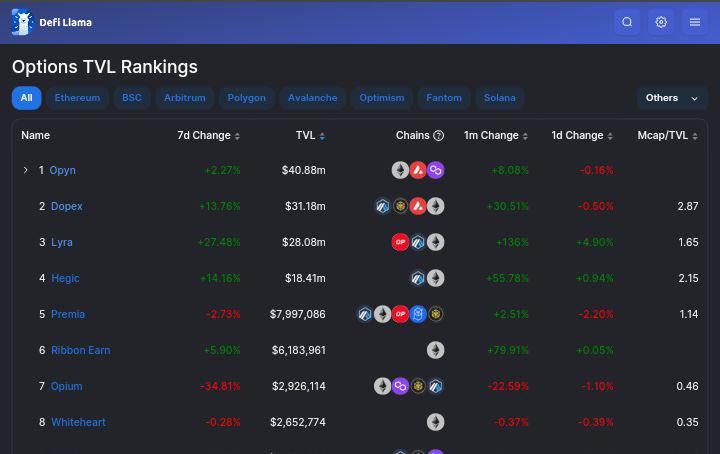The image size is (720, 454).
Task: Click Arbitrum chain icon in Dopex row
Action: (x=382, y=206)
